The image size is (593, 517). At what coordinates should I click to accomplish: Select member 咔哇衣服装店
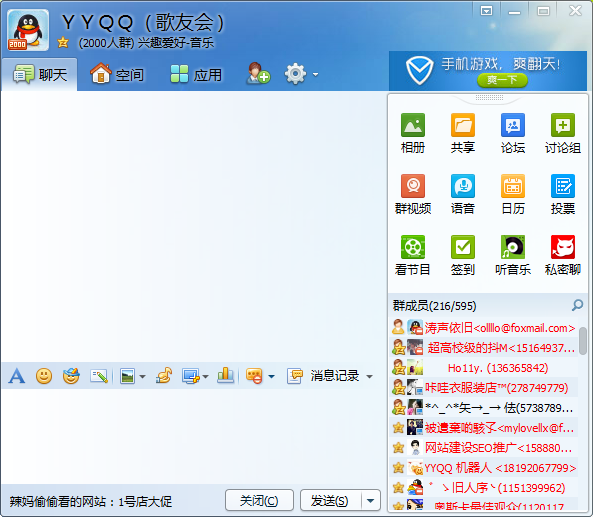click(484, 388)
